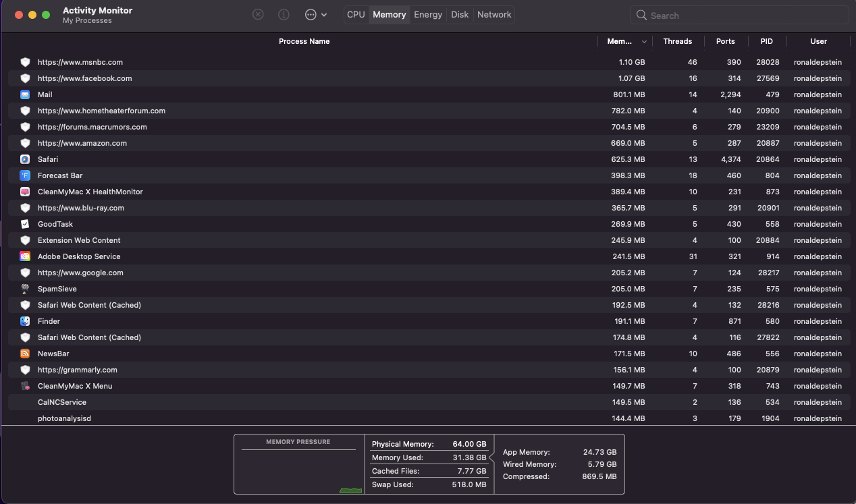
Task: Click the shield icon for PID 27822
Action: [25, 337]
